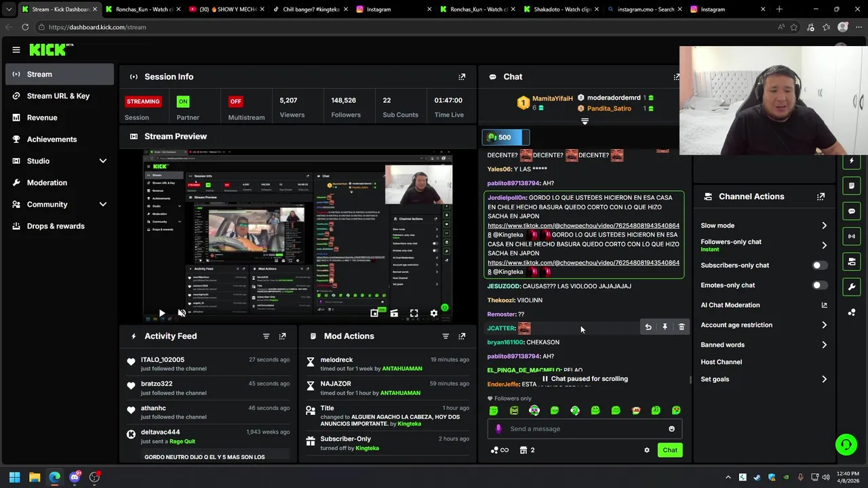Open File Explorer from the taskbar
This screenshot has width=868, height=488.
click(35, 477)
